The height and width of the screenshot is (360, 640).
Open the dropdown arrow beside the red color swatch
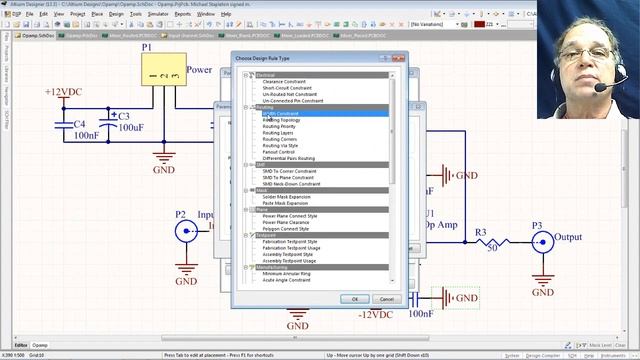pos(497,24)
